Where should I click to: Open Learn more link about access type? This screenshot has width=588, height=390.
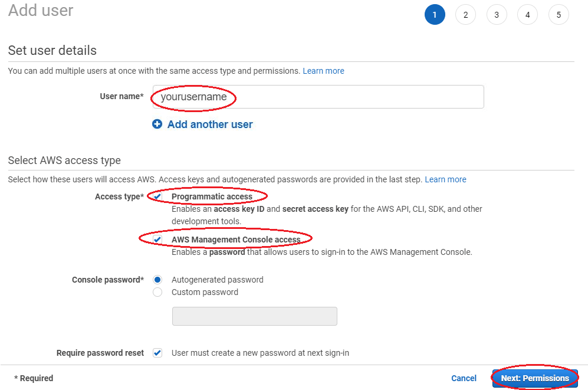coord(445,179)
